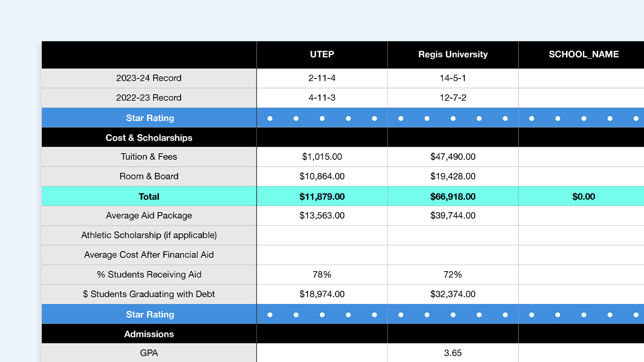
Task: Select the 2022-23 Record row label
Action: pyautogui.click(x=149, y=98)
